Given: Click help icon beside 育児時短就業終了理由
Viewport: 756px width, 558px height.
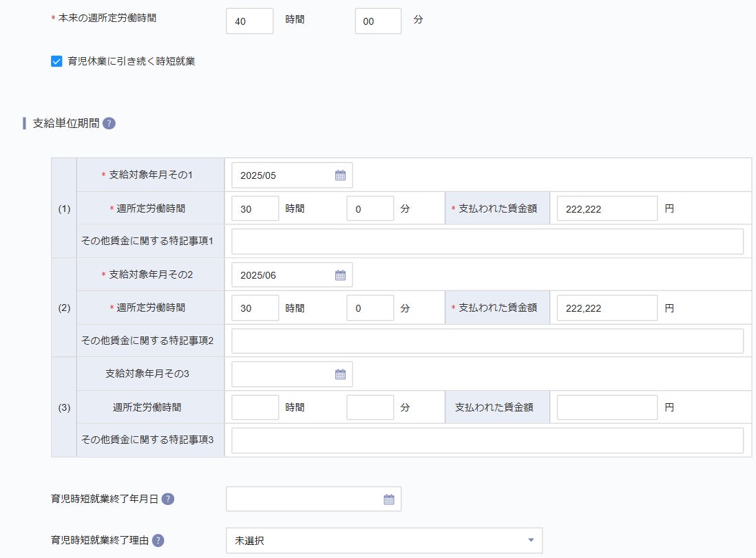Looking at the screenshot, I should pos(158,541).
